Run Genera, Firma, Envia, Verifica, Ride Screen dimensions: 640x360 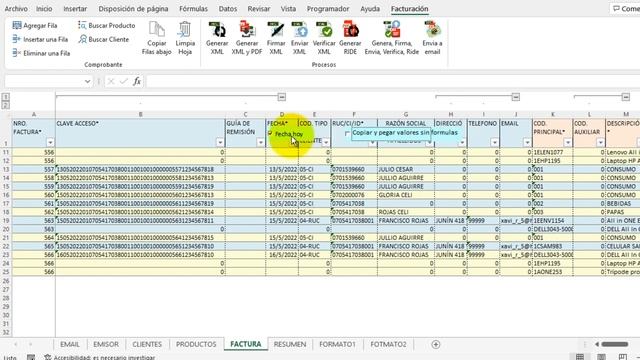[392, 38]
